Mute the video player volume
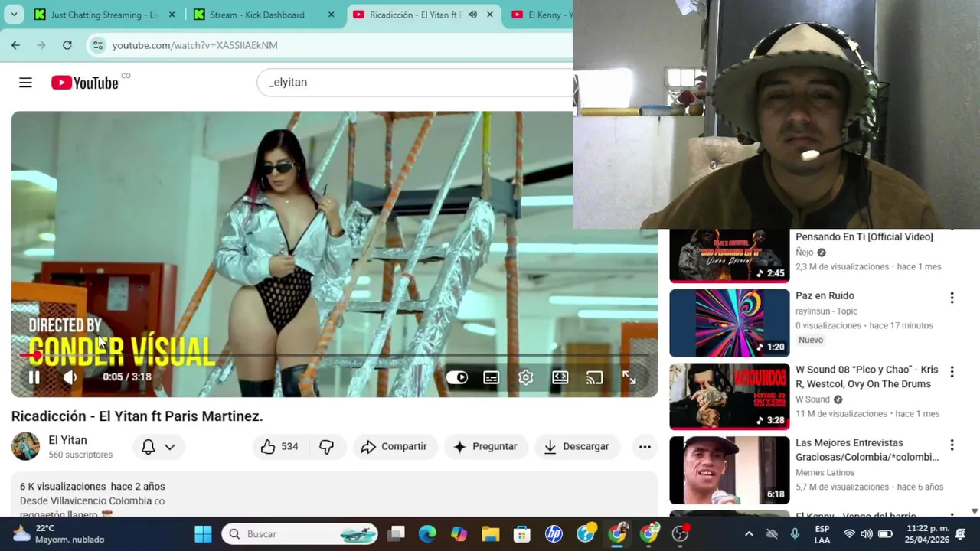 [70, 377]
